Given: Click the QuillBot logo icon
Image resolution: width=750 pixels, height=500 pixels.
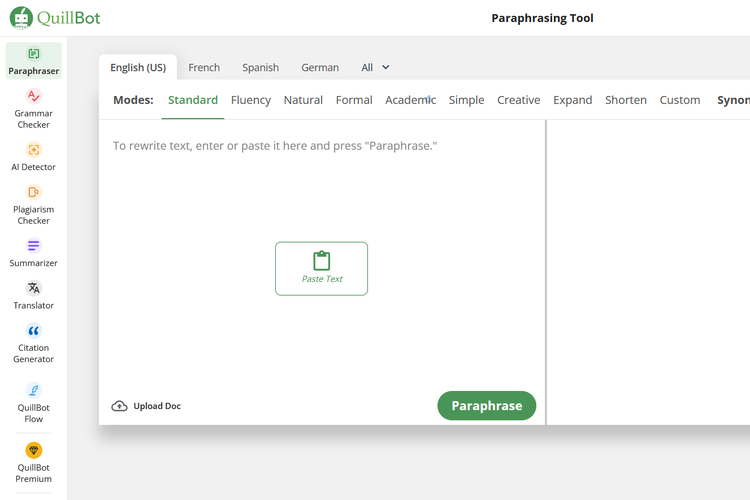Looking at the screenshot, I should 21,18.
